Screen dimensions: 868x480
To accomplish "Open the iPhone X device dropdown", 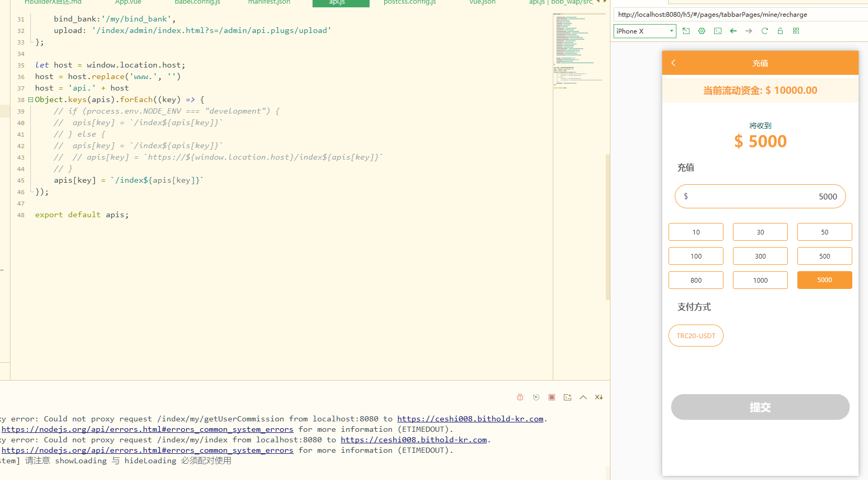I will (x=644, y=31).
